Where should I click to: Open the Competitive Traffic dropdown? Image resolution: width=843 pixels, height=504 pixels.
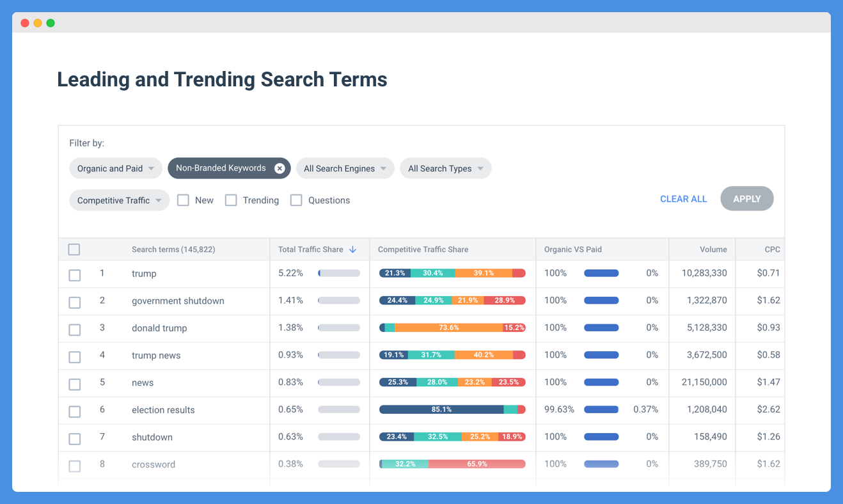click(x=120, y=200)
